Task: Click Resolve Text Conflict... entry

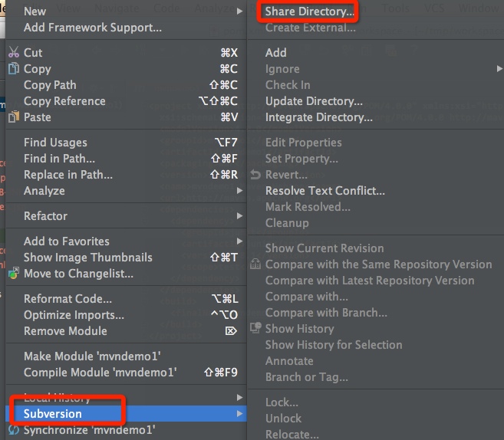Action: pos(324,191)
